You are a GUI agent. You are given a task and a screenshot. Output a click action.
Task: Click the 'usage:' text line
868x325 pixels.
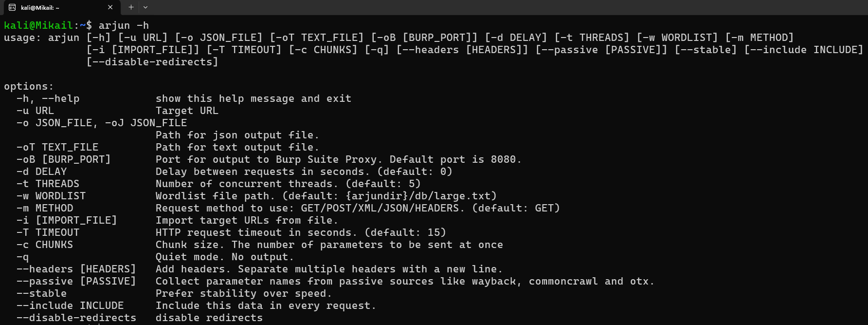(22, 38)
